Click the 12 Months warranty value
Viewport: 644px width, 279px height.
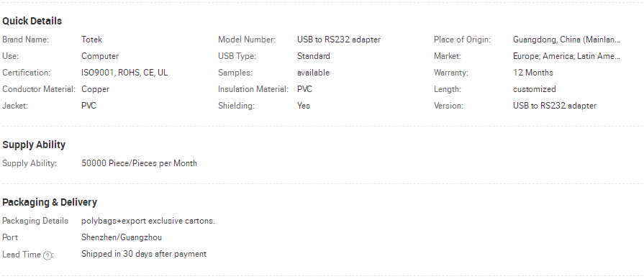tap(533, 73)
